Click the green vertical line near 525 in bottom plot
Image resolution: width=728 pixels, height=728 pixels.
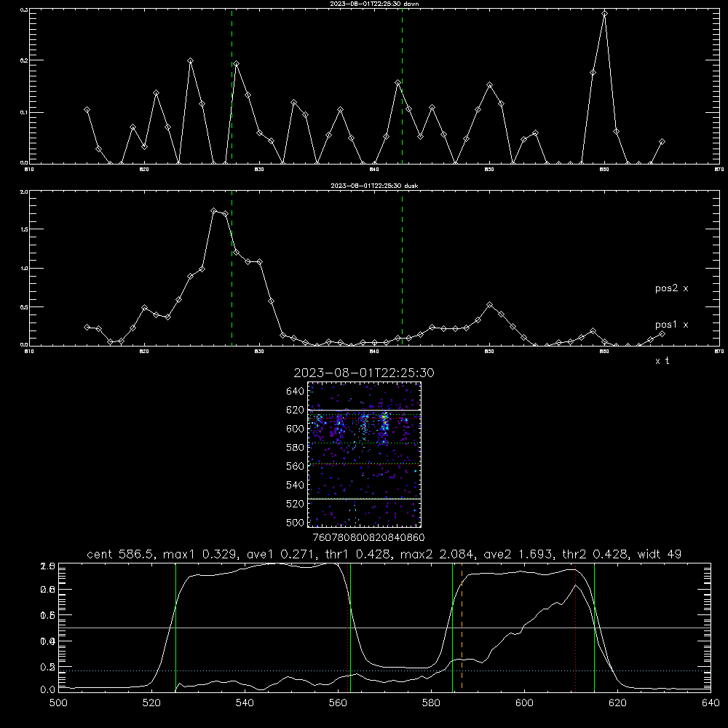point(176,628)
